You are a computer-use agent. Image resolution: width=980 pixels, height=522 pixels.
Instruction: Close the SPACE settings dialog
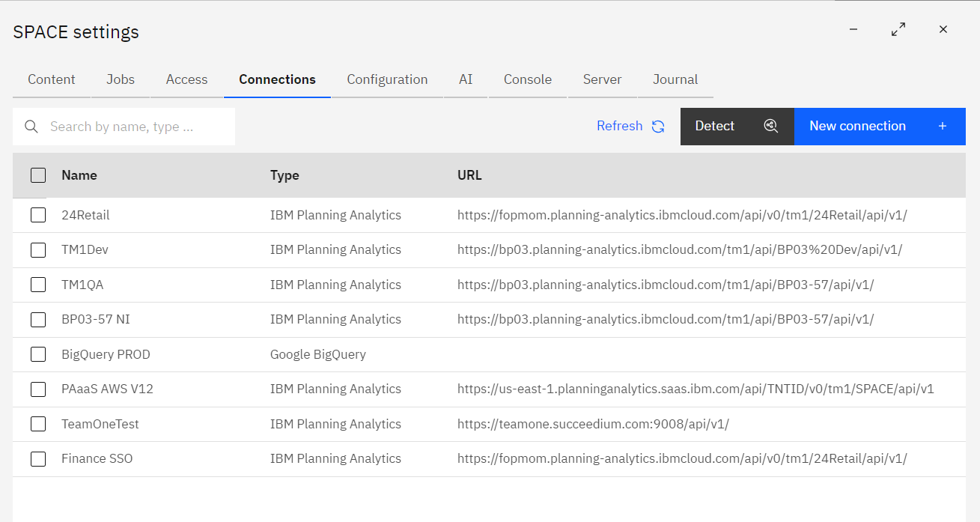943,29
